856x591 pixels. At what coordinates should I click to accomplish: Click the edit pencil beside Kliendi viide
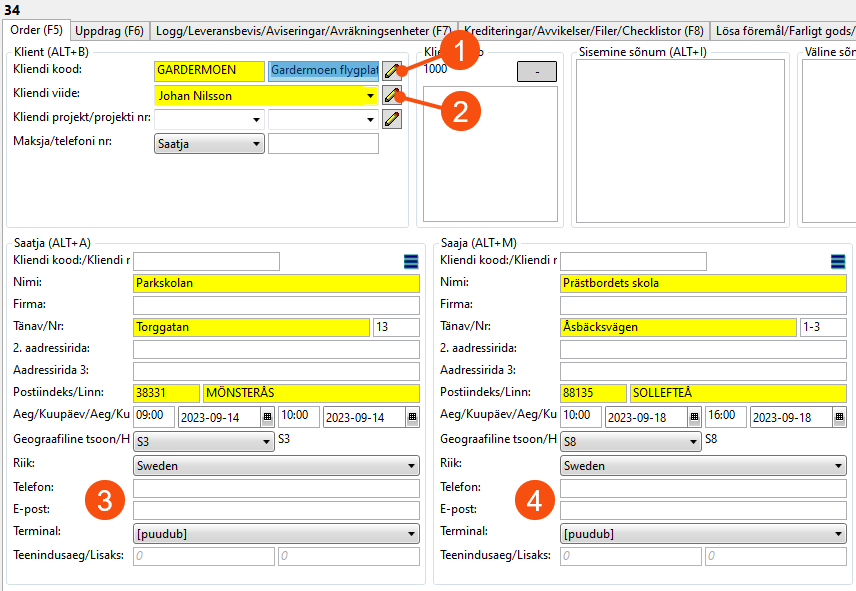tap(393, 96)
